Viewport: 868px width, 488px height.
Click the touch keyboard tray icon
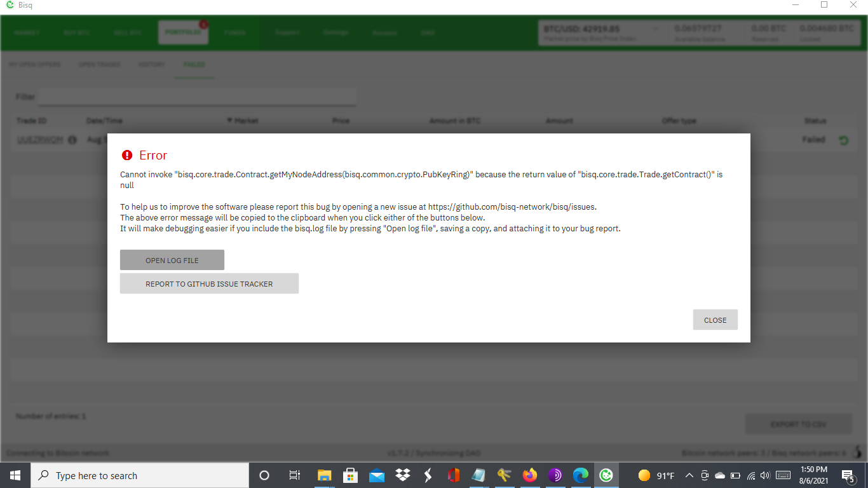tap(783, 475)
